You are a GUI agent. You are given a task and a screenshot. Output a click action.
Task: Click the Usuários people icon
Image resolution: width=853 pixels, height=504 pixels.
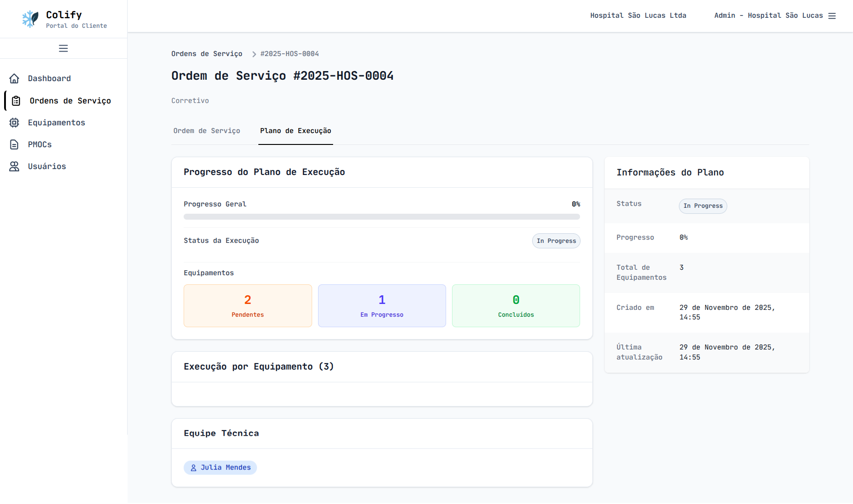(x=15, y=166)
